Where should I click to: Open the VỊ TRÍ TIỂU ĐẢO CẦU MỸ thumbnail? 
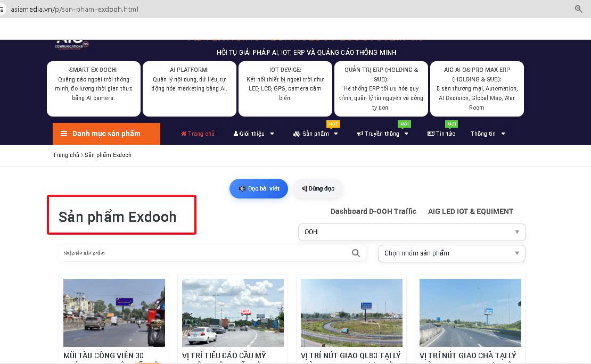click(233, 313)
